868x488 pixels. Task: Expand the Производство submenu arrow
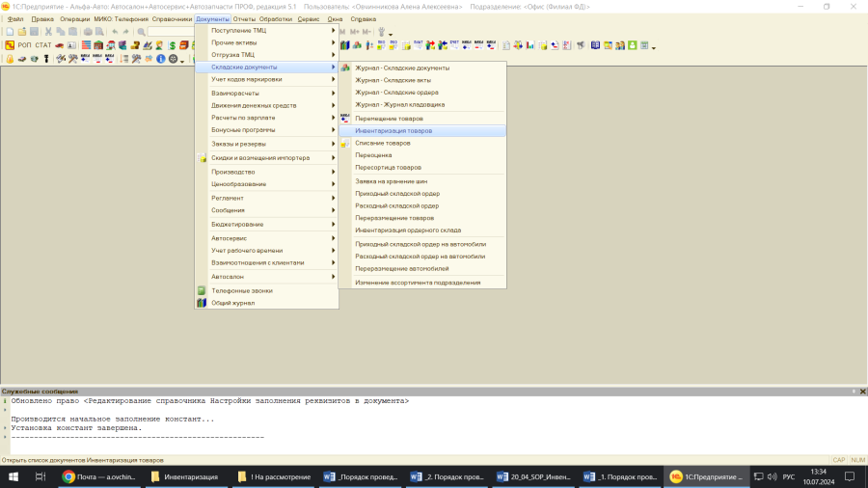click(x=334, y=172)
